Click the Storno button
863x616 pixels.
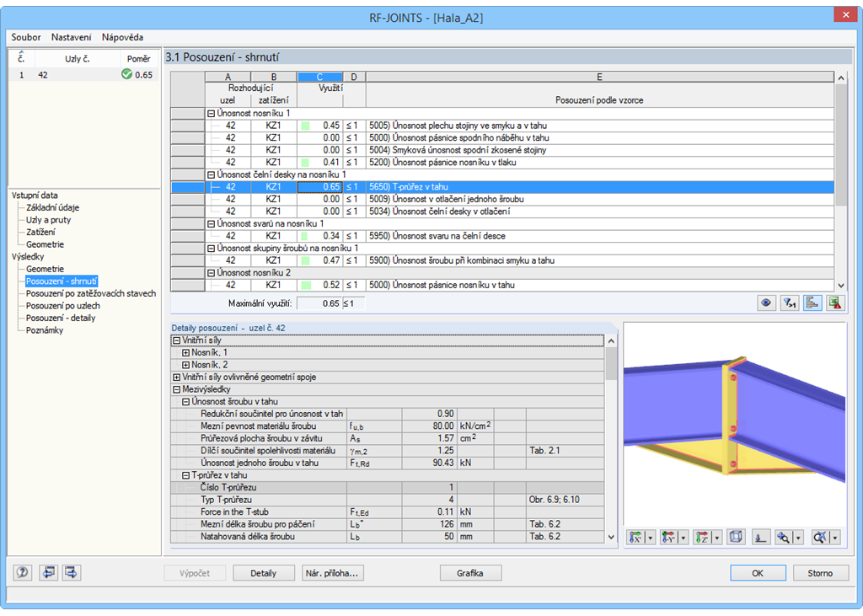pos(820,573)
